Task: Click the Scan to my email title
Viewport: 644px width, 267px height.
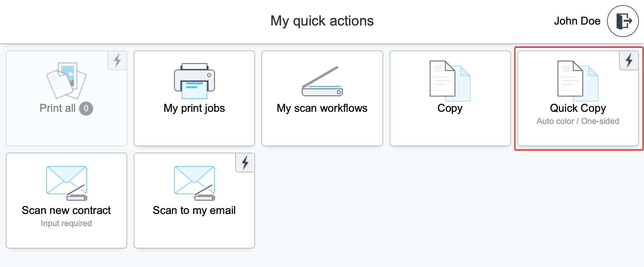Action: (194, 210)
